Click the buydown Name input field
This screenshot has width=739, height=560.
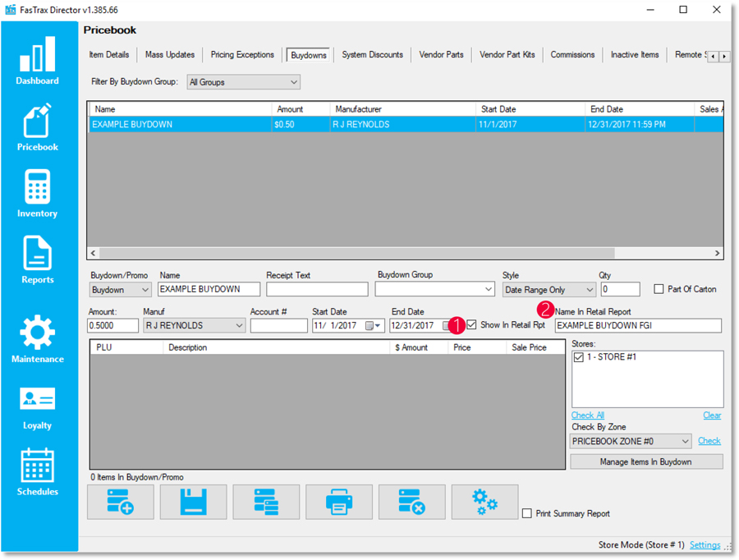[209, 289]
